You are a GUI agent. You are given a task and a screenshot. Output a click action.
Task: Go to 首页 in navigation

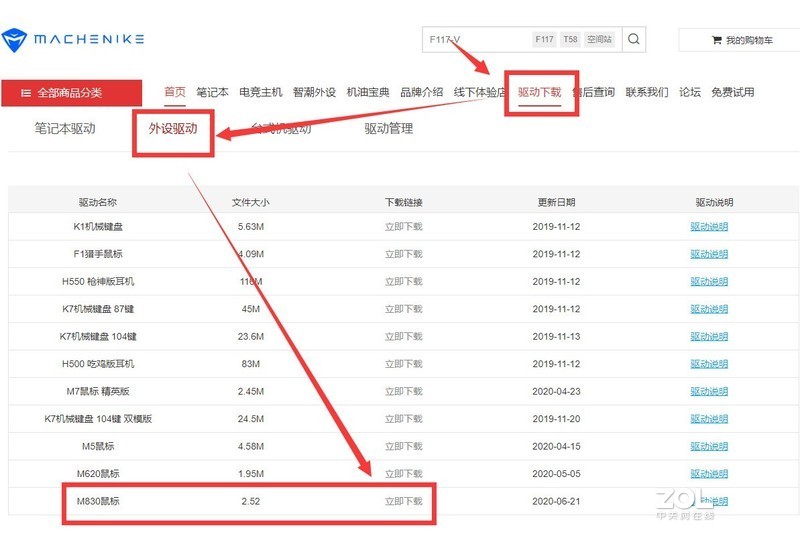(x=175, y=92)
